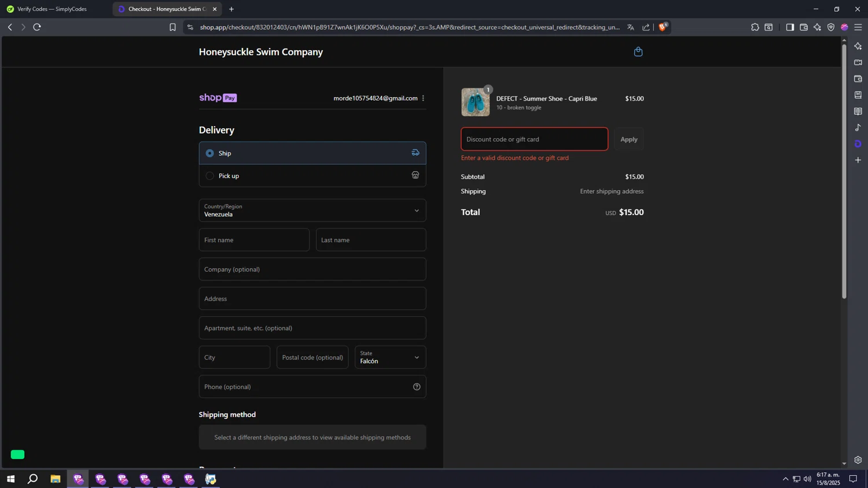The height and width of the screenshot is (488, 868).
Task: Open Brave Talk camera icon in sidebar
Action: [x=858, y=62]
